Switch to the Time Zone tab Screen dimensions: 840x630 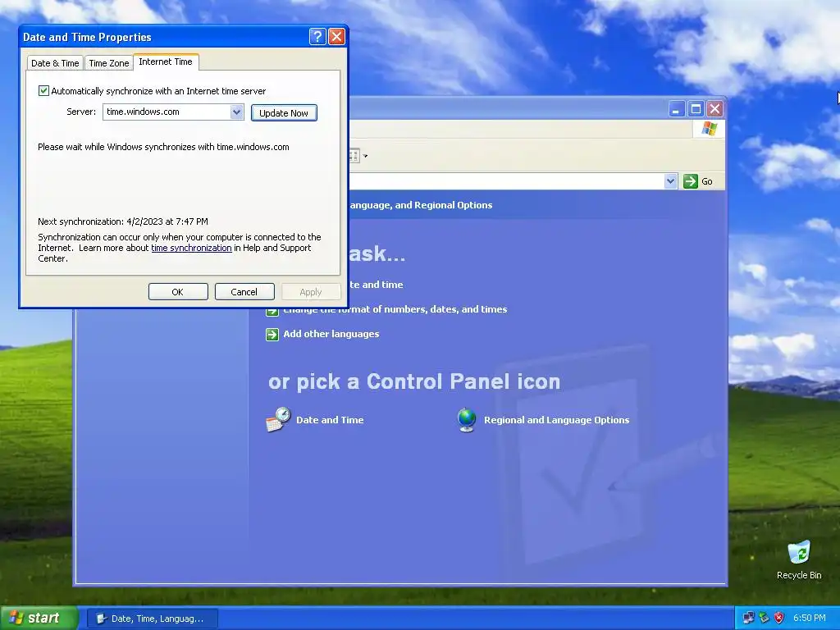[x=109, y=63]
